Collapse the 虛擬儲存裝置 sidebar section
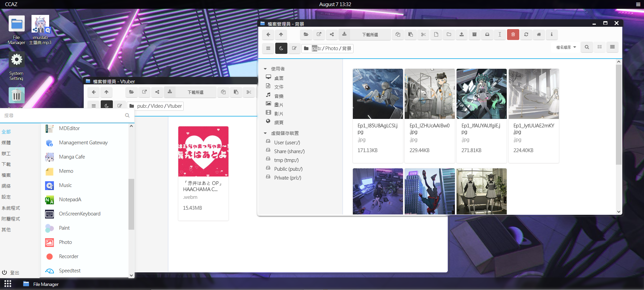Viewport: 644px width, 290px height. [265, 133]
